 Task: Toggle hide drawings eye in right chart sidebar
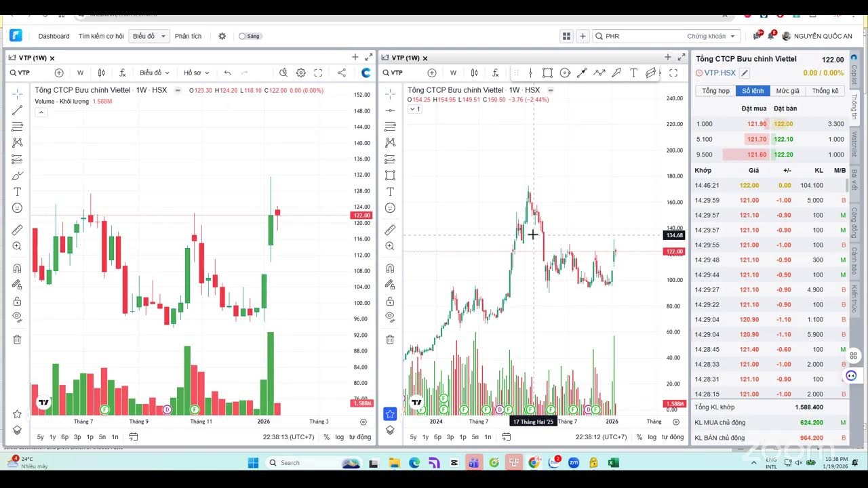(x=390, y=317)
